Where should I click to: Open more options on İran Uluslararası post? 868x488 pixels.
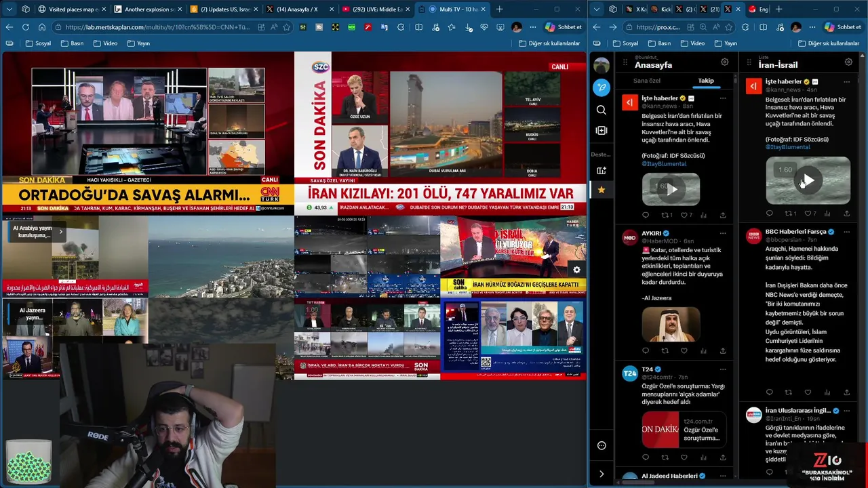click(x=846, y=411)
